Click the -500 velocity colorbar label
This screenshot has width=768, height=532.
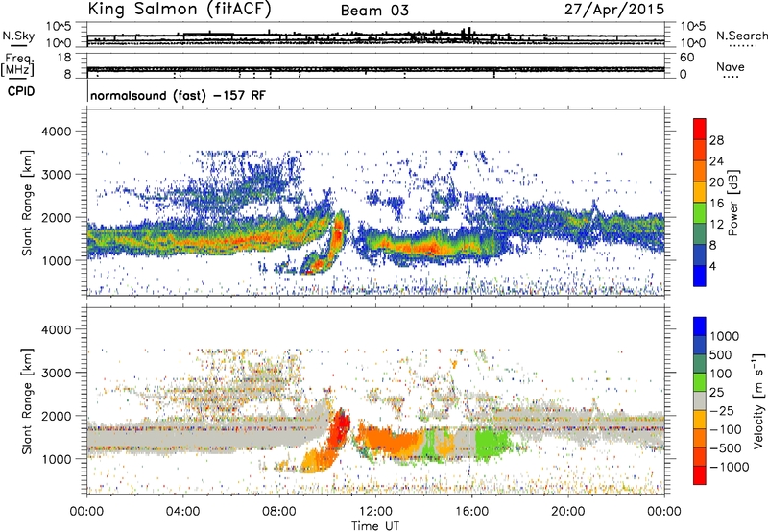[726, 448]
